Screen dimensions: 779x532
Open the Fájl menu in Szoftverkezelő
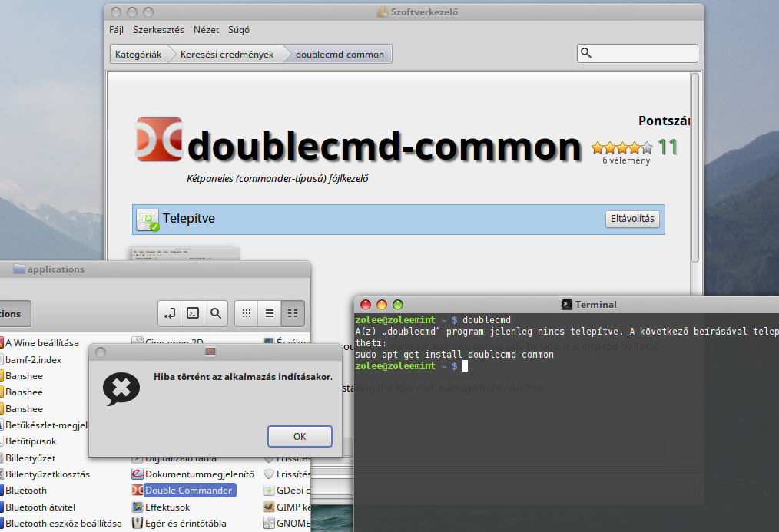(x=116, y=30)
